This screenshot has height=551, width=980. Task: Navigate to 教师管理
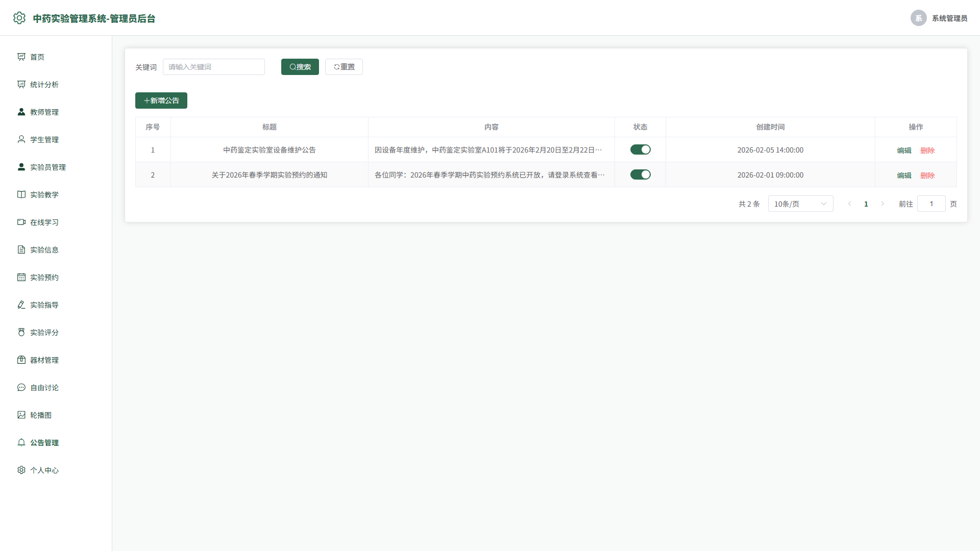click(56, 112)
